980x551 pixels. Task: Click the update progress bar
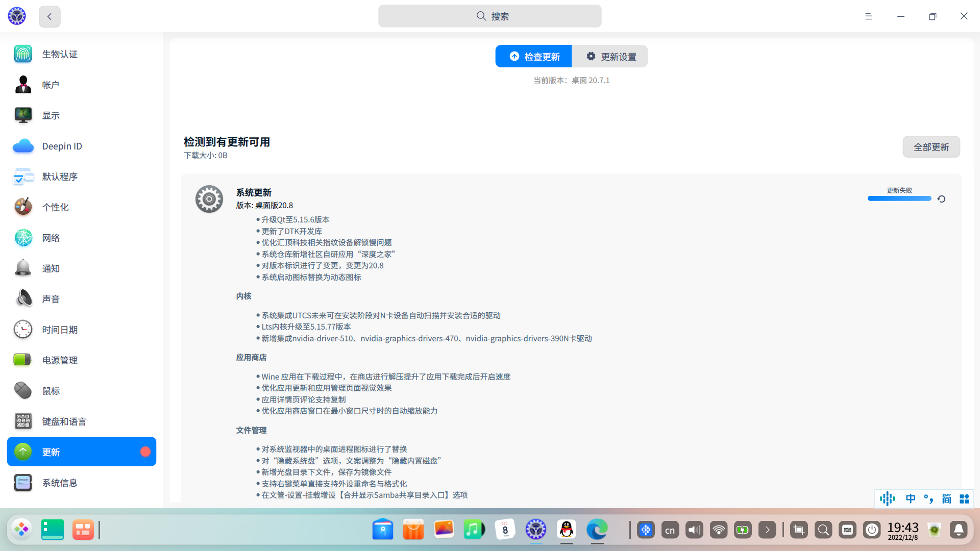899,198
